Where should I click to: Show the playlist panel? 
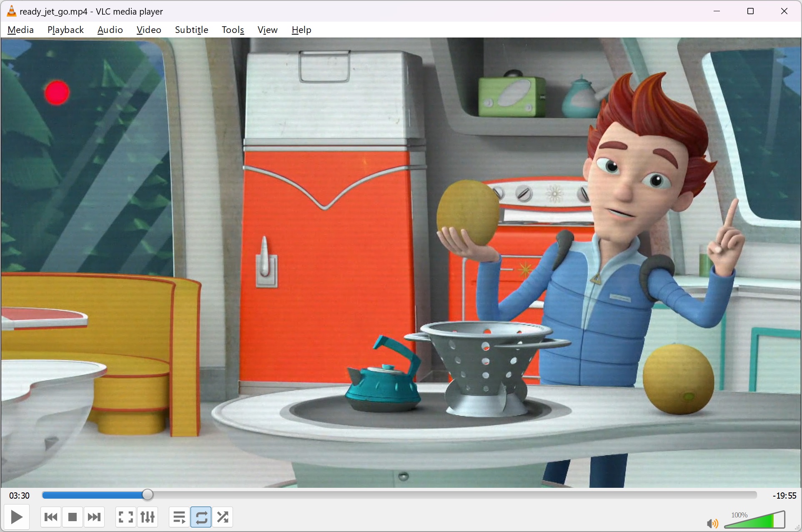(x=179, y=517)
